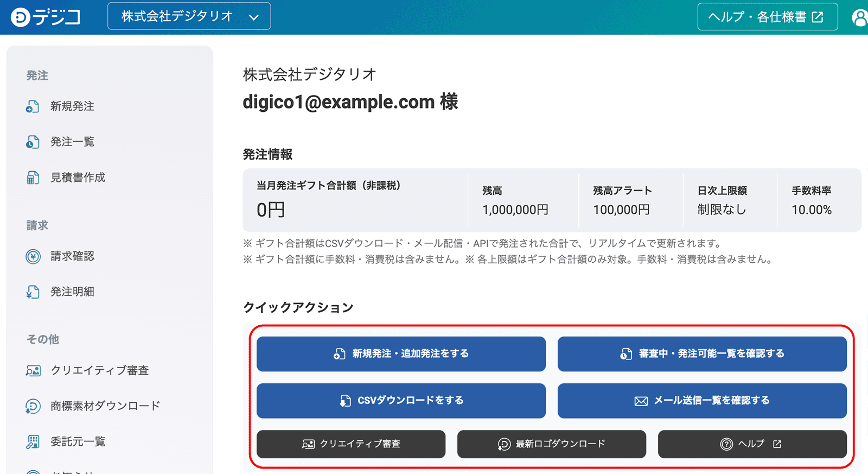This screenshot has width=868, height=474.
Task: Click the chevron arrow in company selector
Action: pos(253,17)
